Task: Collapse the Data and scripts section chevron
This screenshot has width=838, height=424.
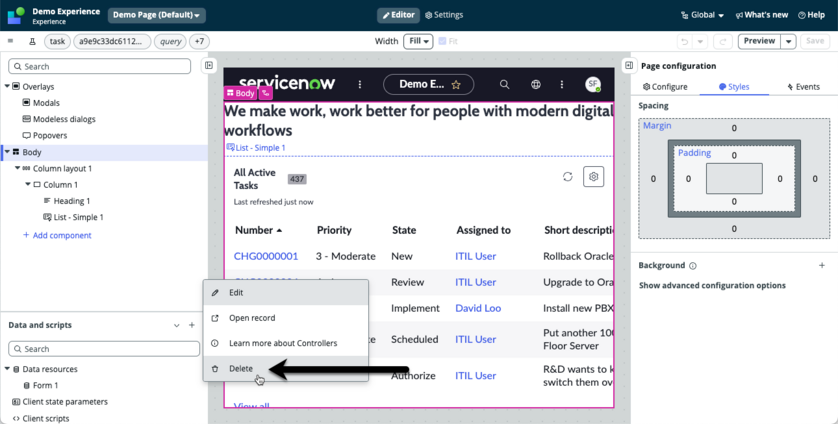Action: [176, 325]
